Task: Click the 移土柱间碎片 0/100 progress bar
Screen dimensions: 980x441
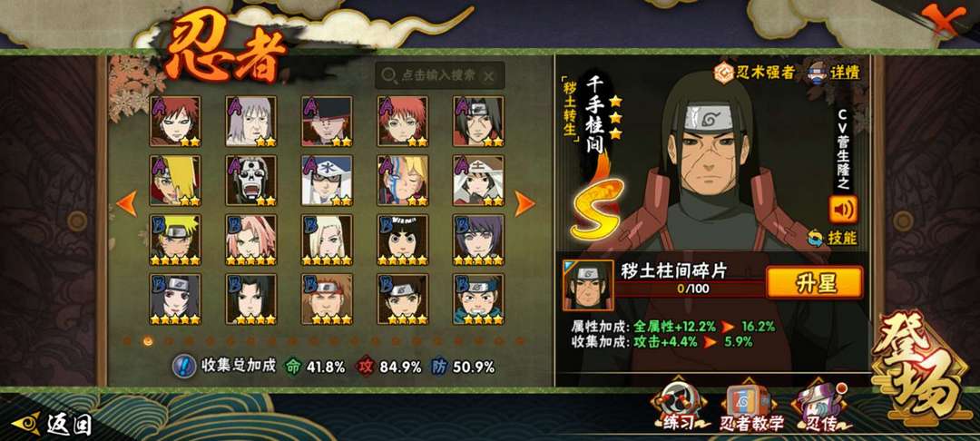Action: pyautogui.click(x=691, y=289)
